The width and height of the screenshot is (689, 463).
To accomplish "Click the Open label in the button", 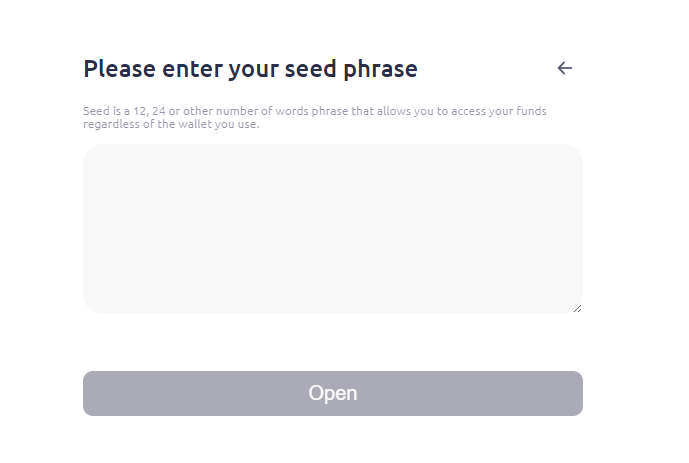I will (333, 393).
